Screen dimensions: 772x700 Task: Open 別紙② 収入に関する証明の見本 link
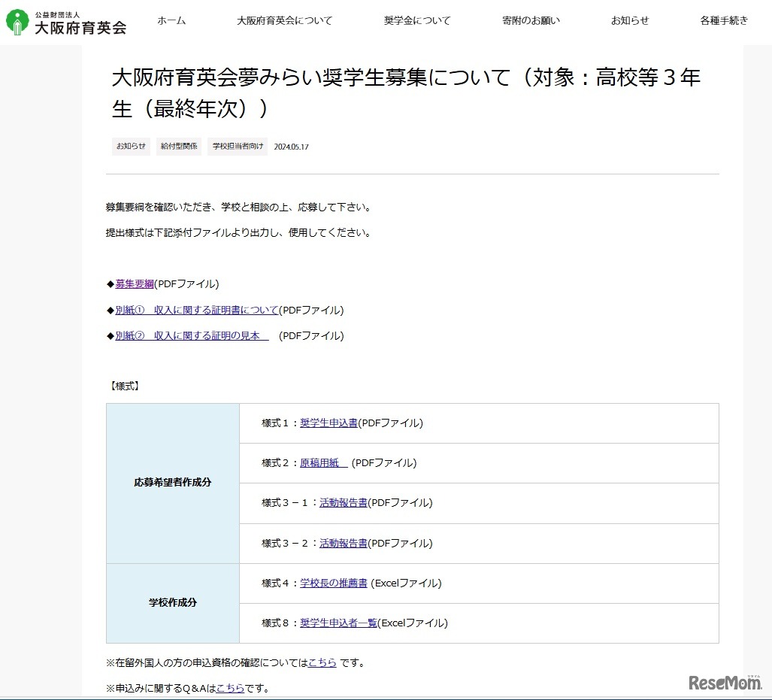point(192,336)
